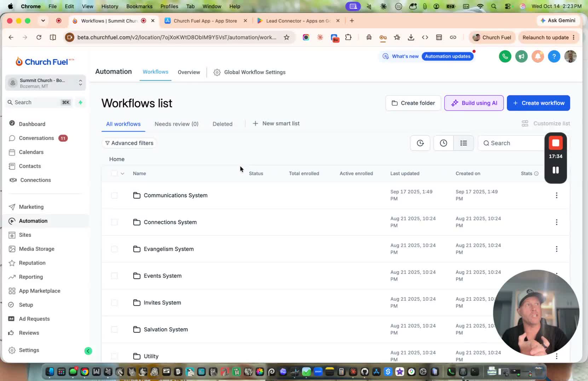This screenshot has height=381, width=588.
Task: Click Create folder button
Action: point(413,103)
